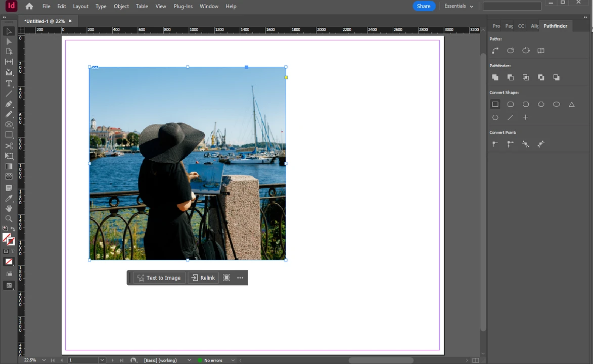Image resolution: width=593 pixels, height=364 pixels.
Task: Open the page number dropdown
Action: point(102,360)
